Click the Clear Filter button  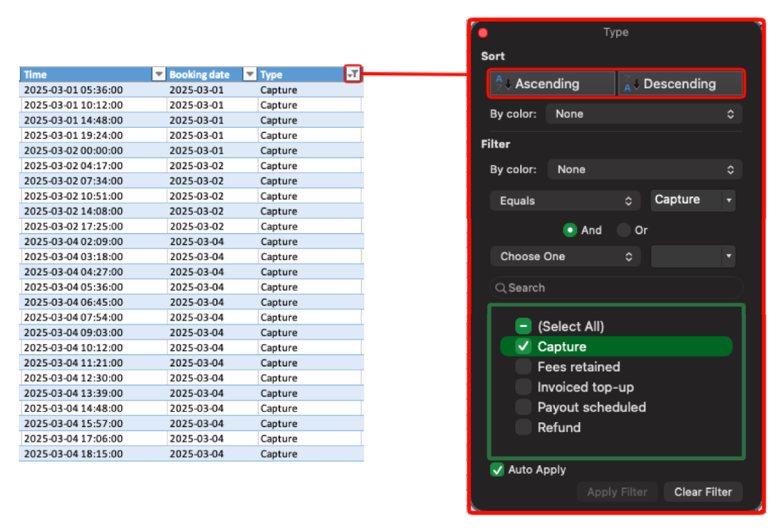(702, 492)
